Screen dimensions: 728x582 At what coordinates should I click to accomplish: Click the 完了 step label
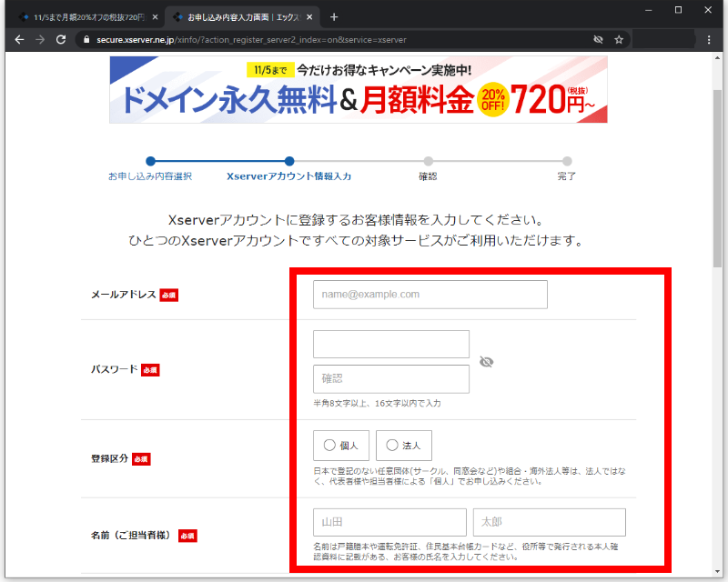[x=566, y=176]
